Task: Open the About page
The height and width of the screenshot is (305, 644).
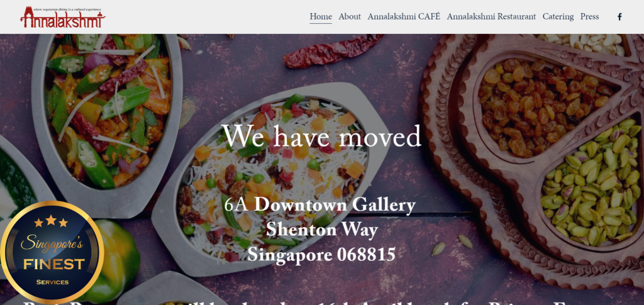Action: (350, 17)
